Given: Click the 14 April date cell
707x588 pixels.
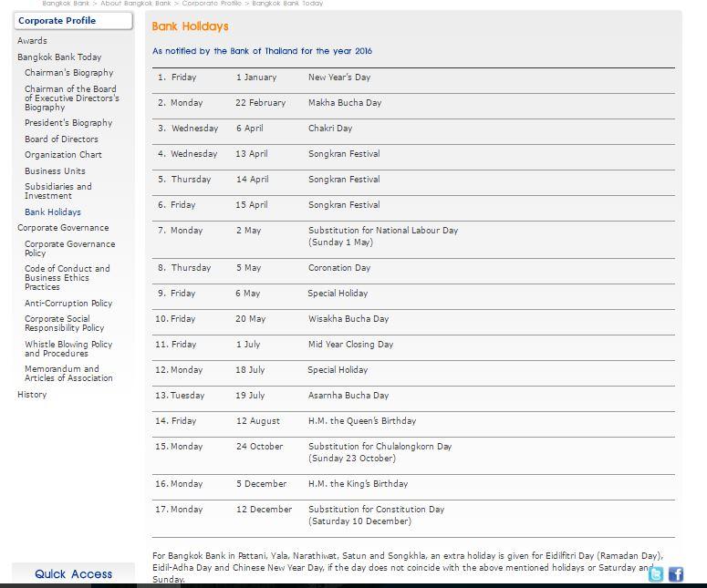Looking at the screenshot, I should (x=253, y=180).
